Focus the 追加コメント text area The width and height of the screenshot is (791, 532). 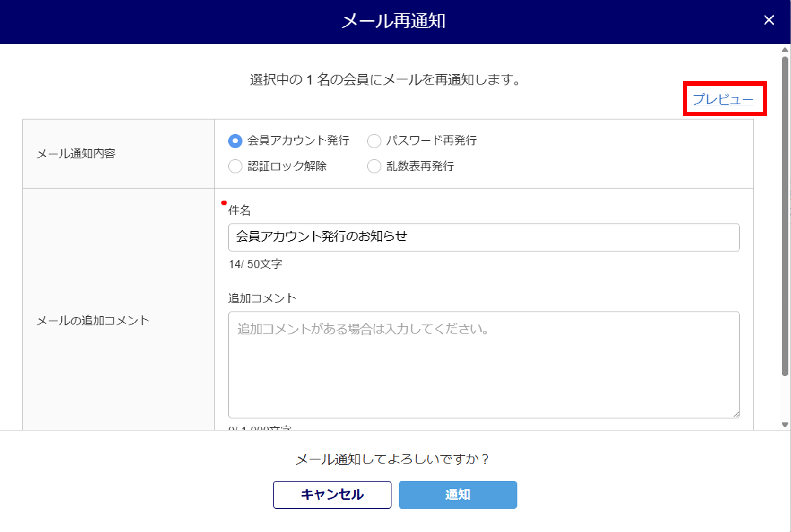[x=483, y=364]
